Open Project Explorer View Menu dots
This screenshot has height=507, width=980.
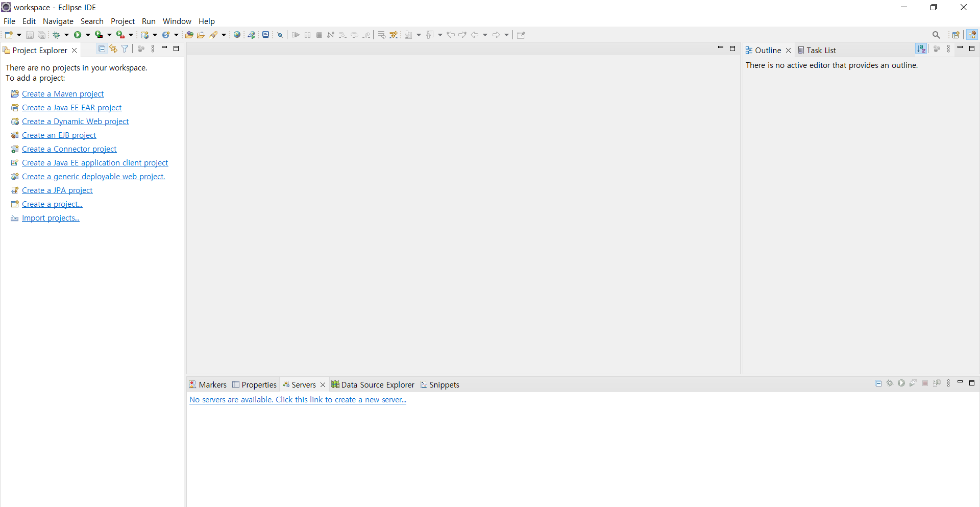pos(153,49)
